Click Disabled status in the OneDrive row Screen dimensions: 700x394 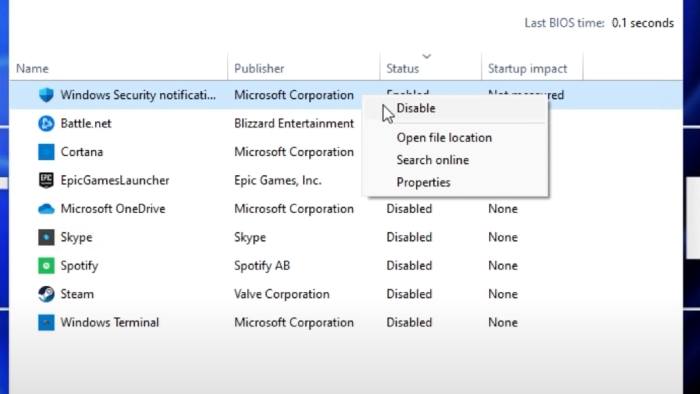pyautogui.click(x=409, y=209)
